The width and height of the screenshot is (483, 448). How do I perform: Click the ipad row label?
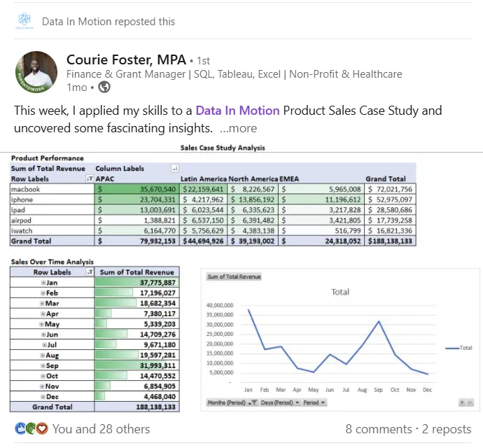tap(52, 210)
